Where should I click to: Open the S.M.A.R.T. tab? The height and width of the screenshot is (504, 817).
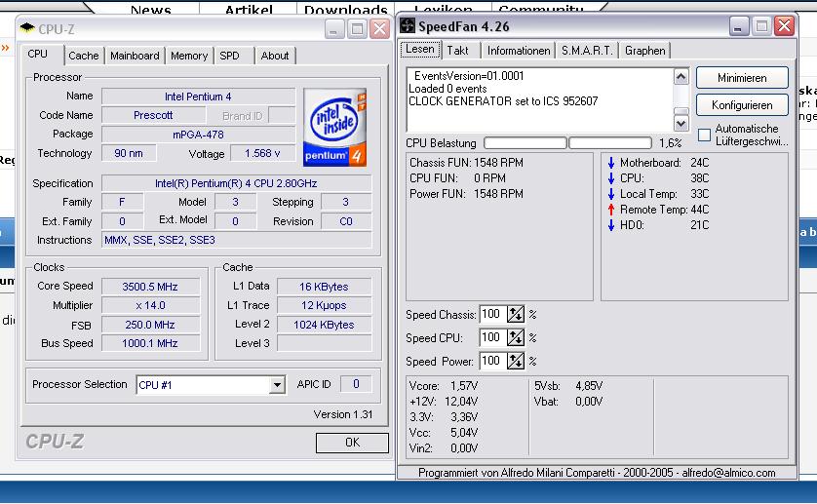point(587,51)
